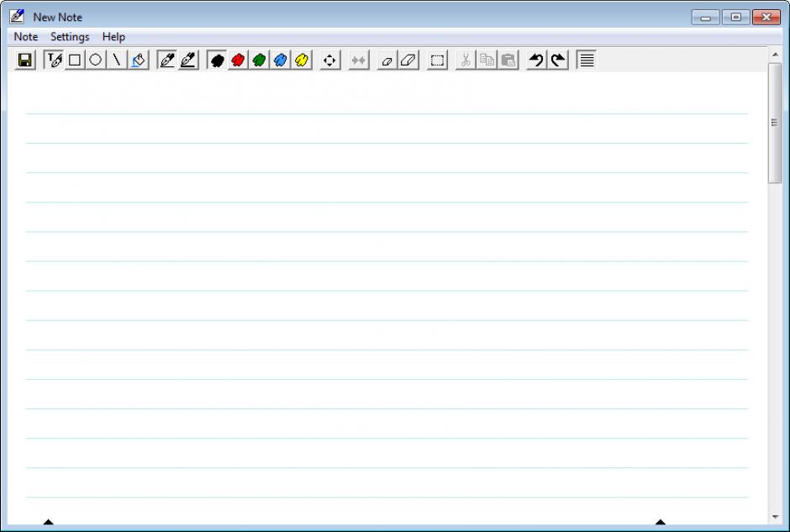This screenshot has width=790, height=532.
Task: Click the scrollbar up arrow
Action: click(775, 55)
